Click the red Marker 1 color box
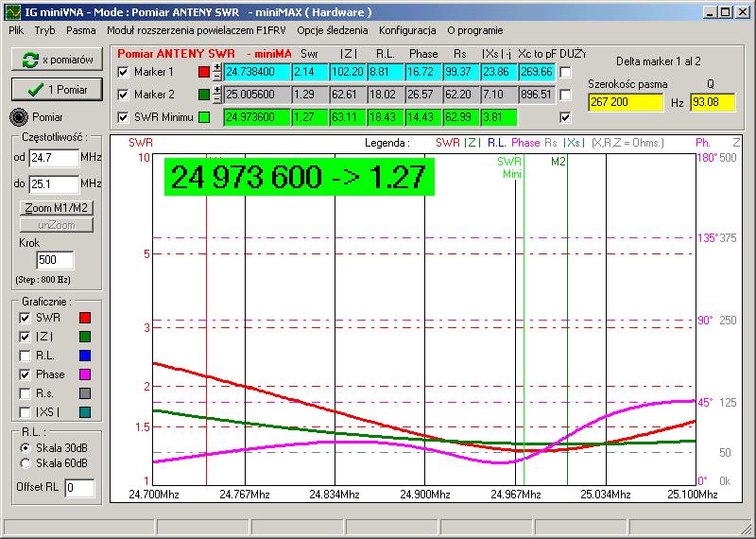The width and height of the screenshot is (756, 539). coord(204,72)
